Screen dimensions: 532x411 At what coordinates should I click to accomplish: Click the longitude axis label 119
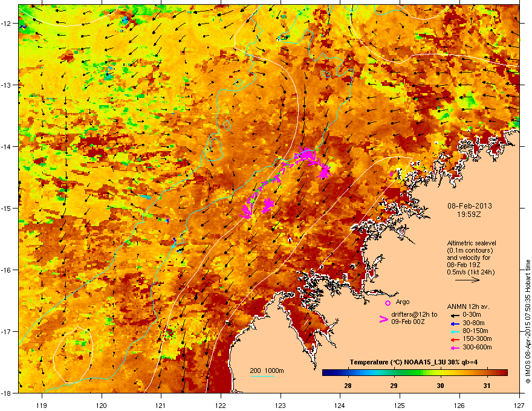tap(42, 405)
